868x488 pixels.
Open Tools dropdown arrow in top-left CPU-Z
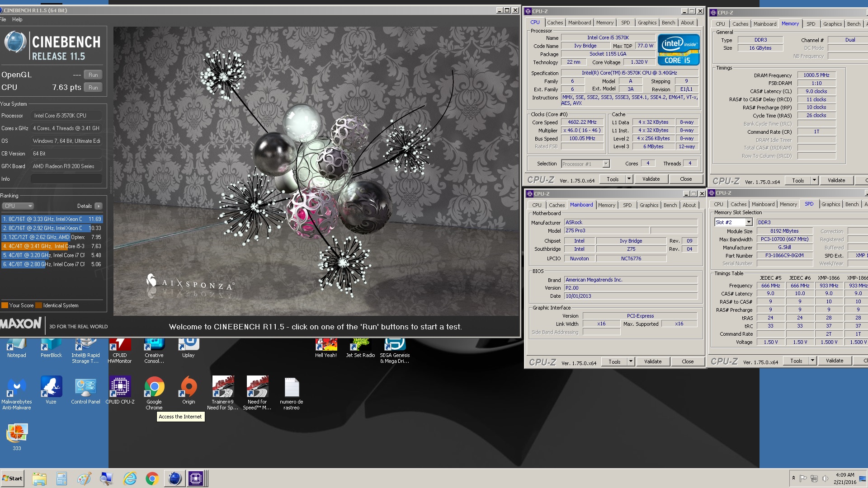pos(629,179)
